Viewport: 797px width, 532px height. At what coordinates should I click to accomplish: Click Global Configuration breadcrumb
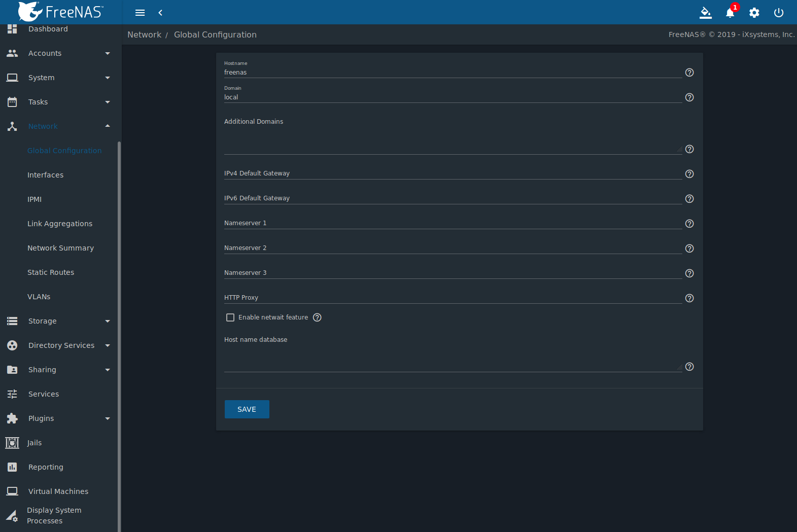pos(215,34)
